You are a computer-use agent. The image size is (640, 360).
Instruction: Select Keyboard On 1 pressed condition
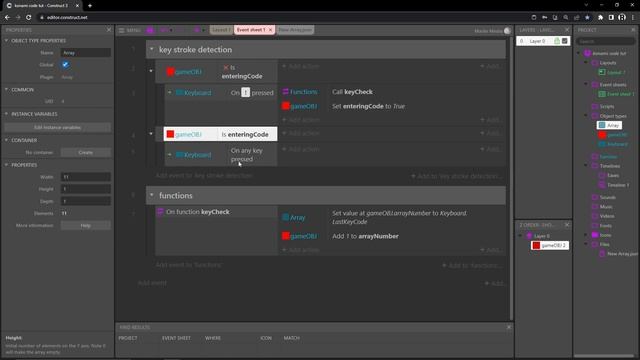(221, 93)
